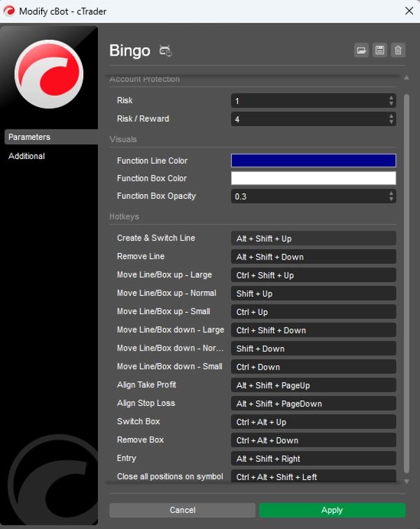
Task: Click the Entry label
Action: click(127, 458)
